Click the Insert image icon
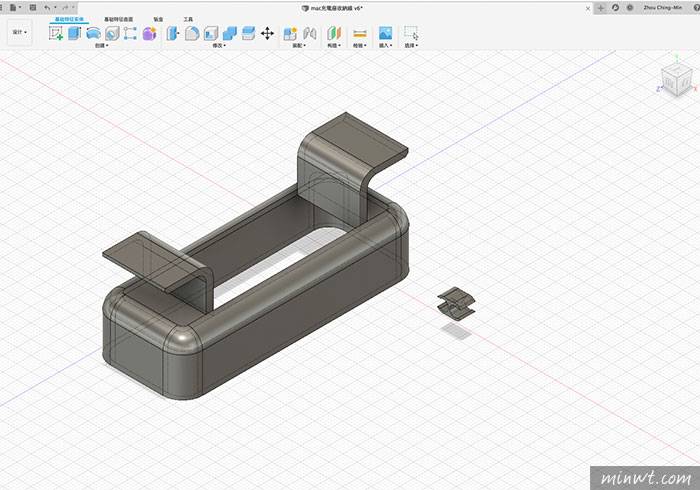Screen dimensions: 700x490 [385, 33]
